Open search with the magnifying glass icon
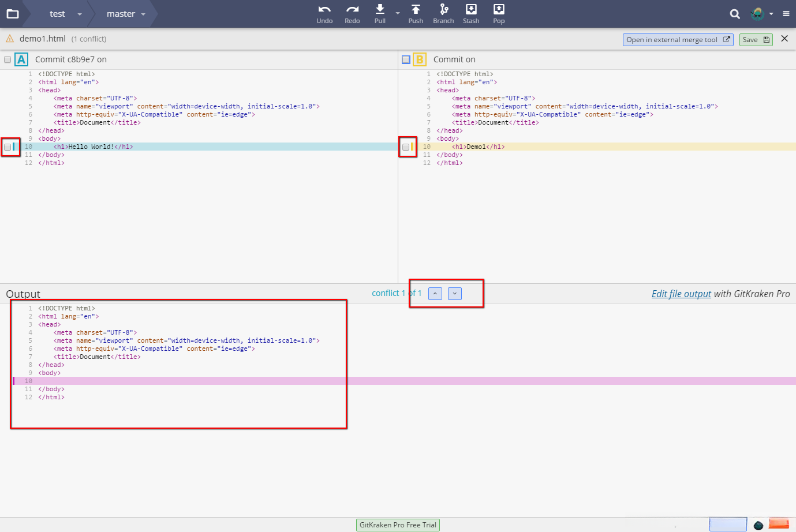 pos(734,14)
